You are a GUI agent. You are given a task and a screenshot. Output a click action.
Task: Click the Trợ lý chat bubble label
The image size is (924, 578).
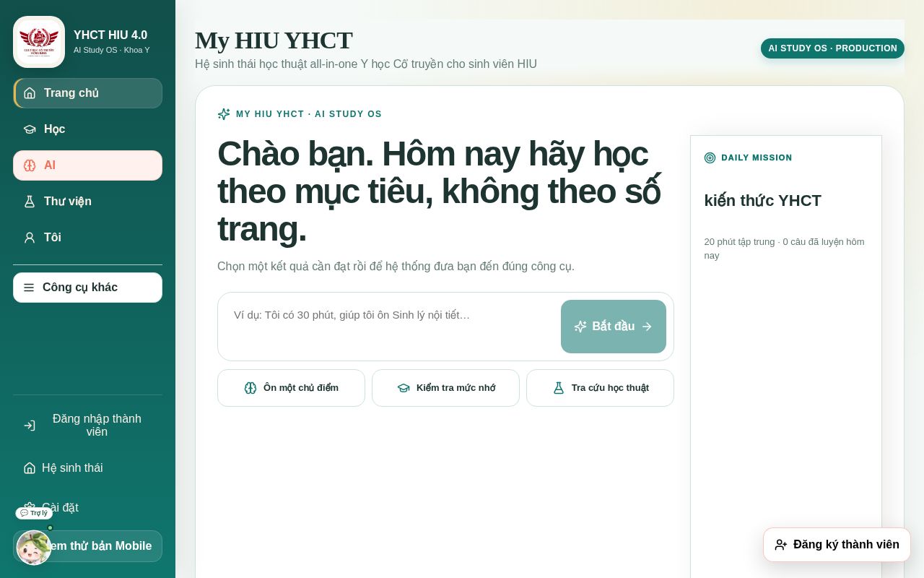pos(34,513)
